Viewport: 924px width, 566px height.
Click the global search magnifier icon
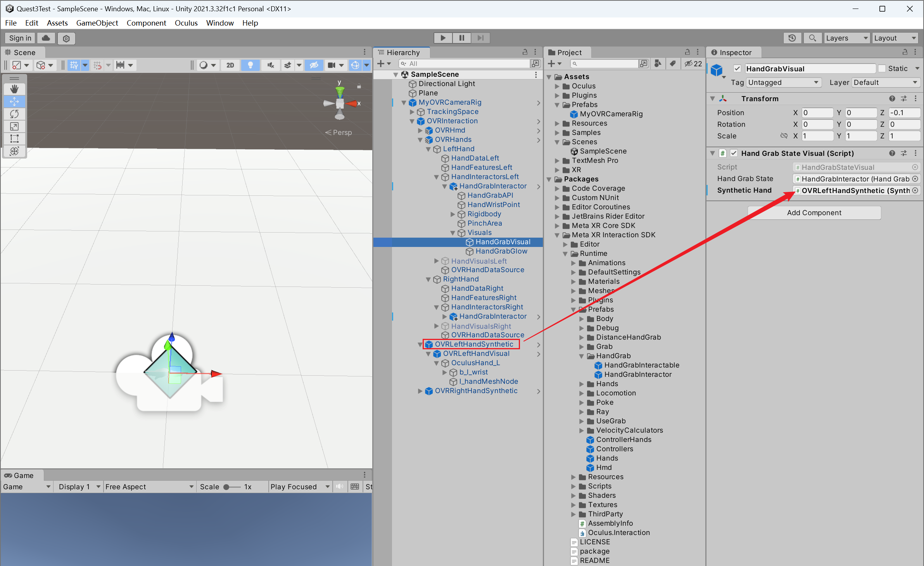pos(812,38)
